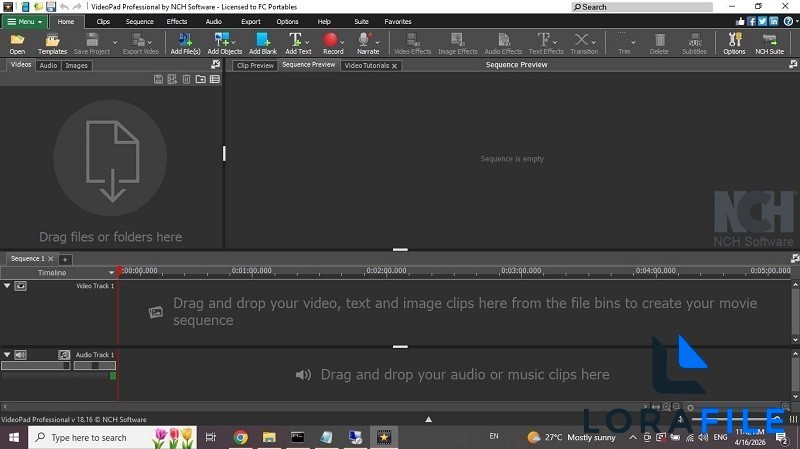Click the LinkedIn share icon
This screenshot has width=800, height=449.
tap(773, 21)
